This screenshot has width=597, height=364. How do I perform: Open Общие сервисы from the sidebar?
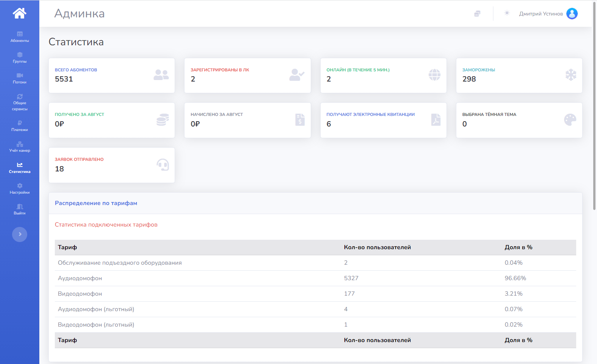point(20,102)
